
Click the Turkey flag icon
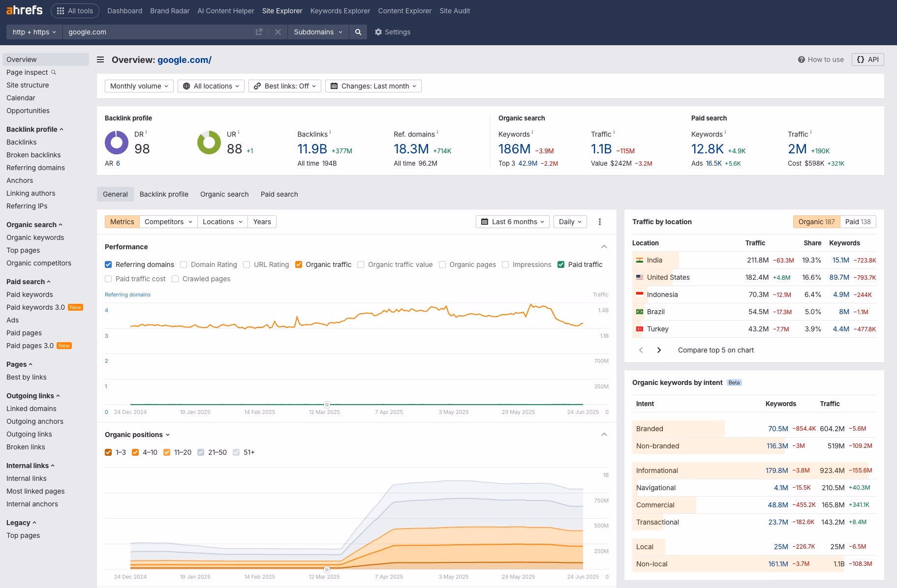coord(640,329)
